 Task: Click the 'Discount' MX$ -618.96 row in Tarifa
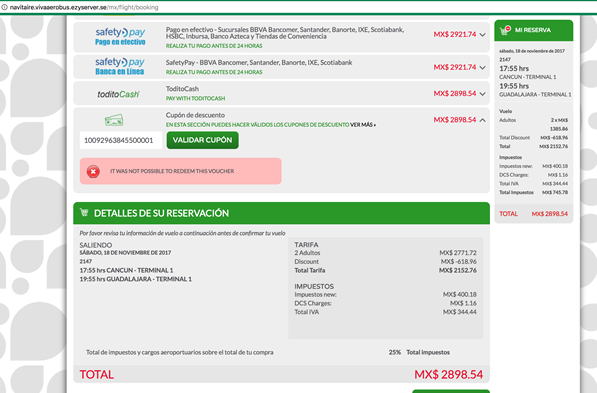385,262
